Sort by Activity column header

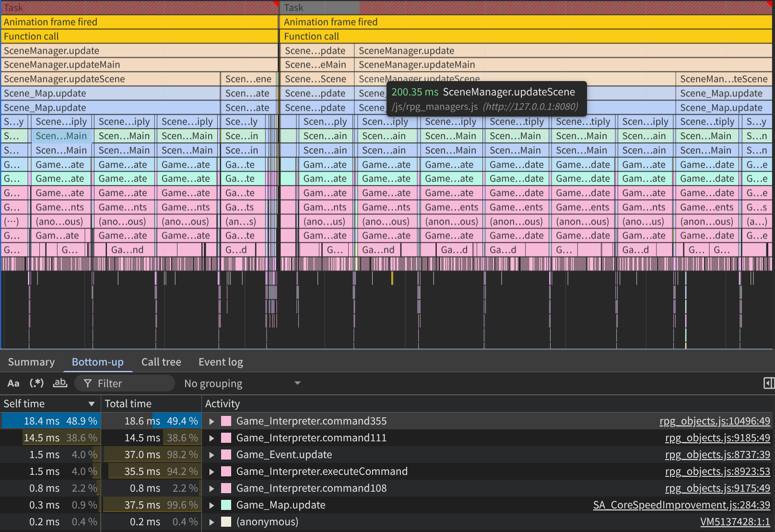[488, 403]
